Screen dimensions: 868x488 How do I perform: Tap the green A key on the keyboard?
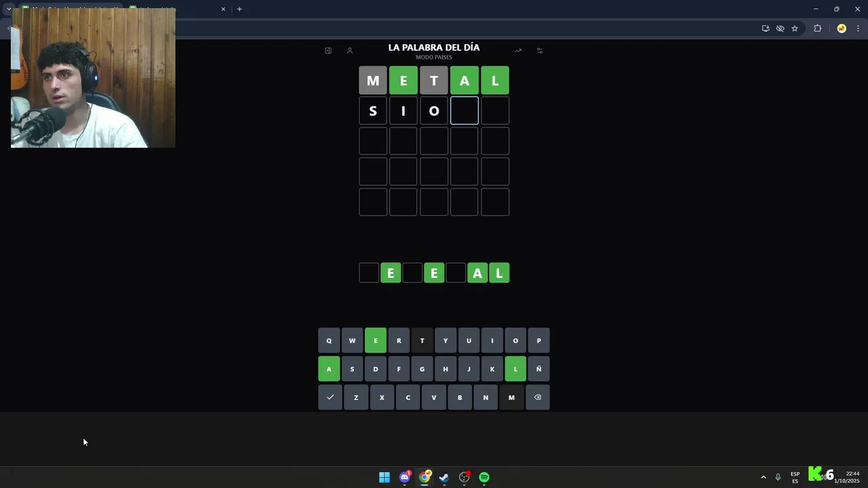click(x=329, y=369)
